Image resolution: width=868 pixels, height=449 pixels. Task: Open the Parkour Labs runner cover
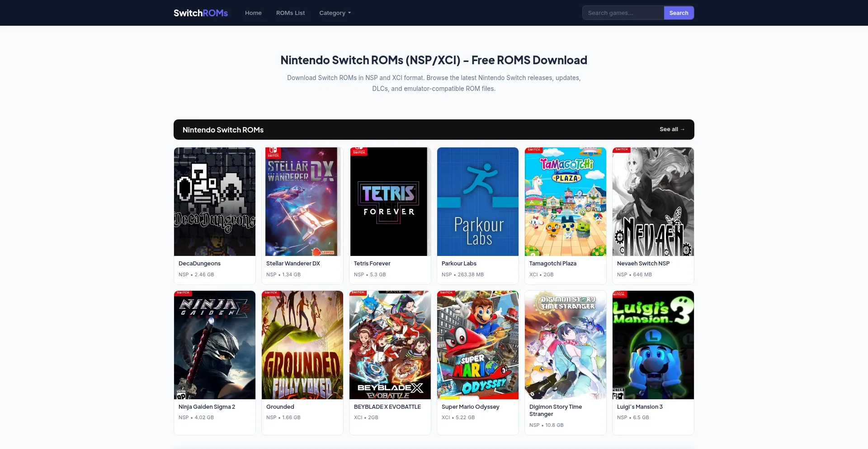478,202
